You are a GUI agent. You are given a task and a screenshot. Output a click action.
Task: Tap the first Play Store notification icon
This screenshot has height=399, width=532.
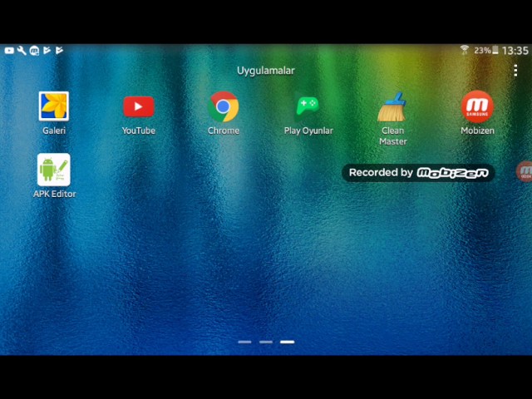[x=47, y=51]
